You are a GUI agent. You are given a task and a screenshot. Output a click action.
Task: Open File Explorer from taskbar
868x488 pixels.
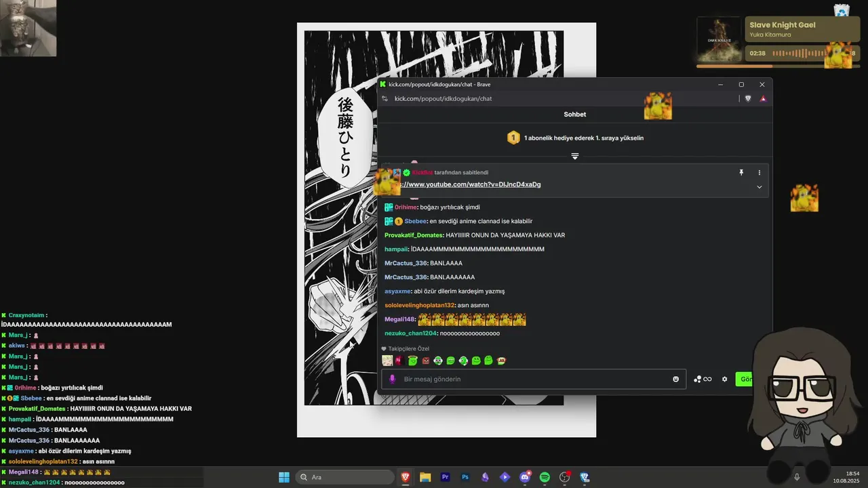point(425,477)
